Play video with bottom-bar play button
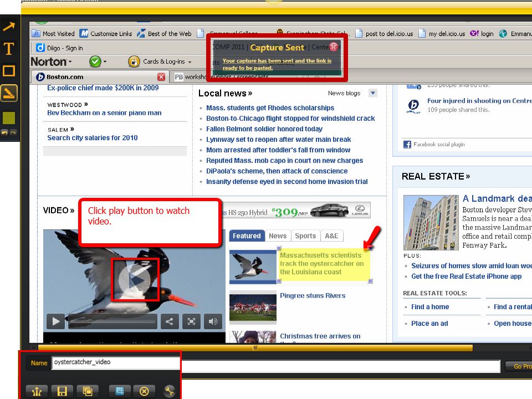The height and width of the screenshot is (399, 532). pos(56,321)
